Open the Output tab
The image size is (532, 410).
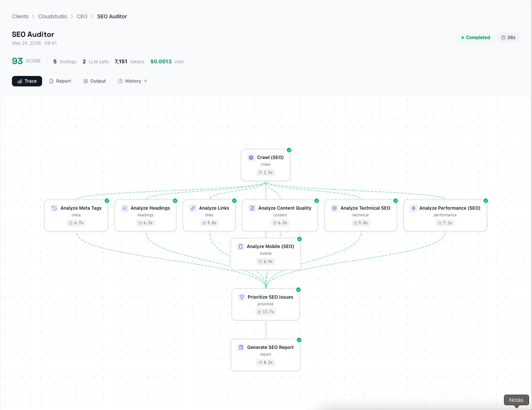[95, 81]
